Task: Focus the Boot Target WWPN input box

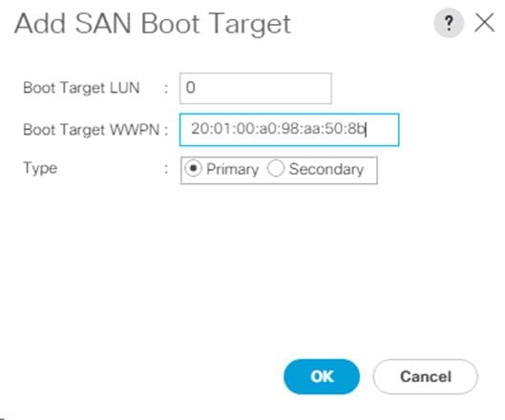Action: tap(289, 130)
